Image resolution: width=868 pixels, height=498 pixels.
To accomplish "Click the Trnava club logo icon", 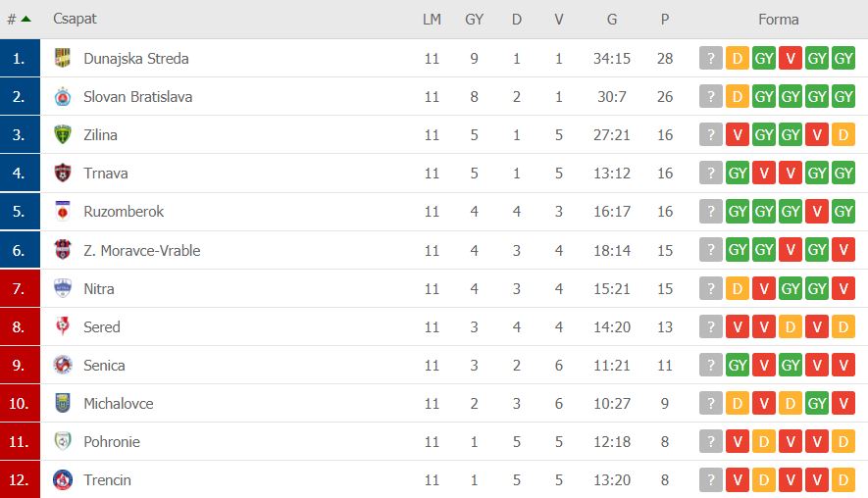I will coord(63,174).
